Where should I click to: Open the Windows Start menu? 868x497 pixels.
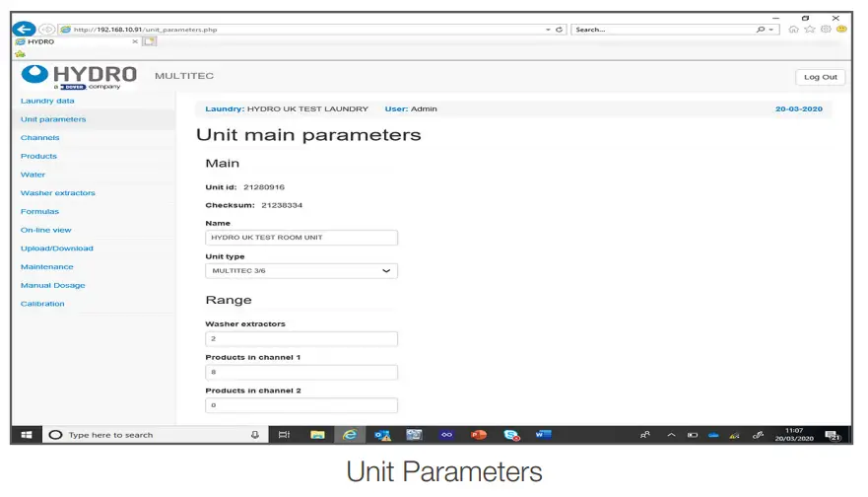tap(26, 435)
